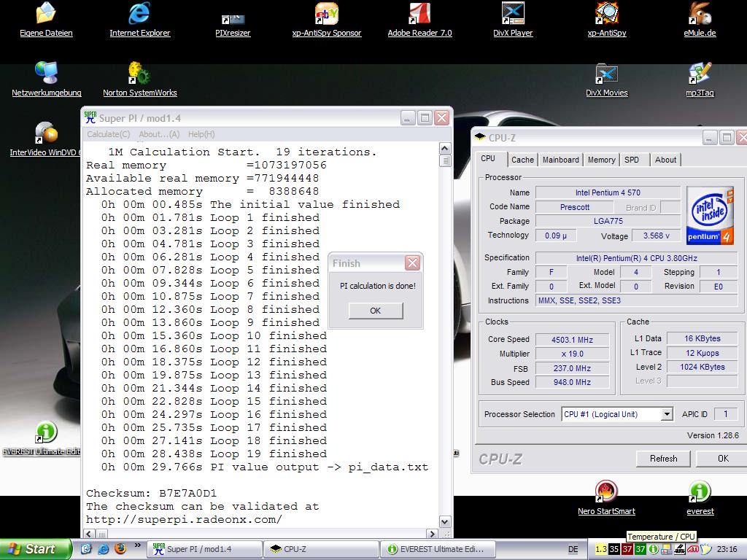Open the Processor Selection dropdown in CPU-Z
747x560 pixels.
(667, 414)
